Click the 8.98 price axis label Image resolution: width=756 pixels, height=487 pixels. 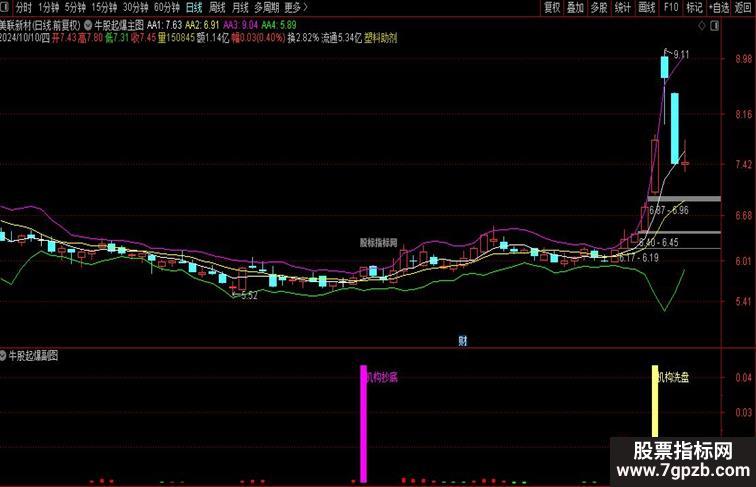click(744, 58)
